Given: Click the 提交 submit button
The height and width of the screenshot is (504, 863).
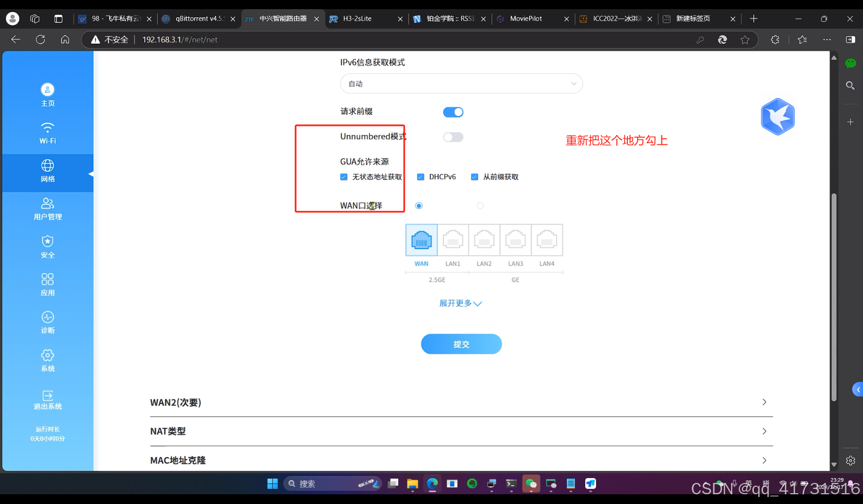Looking at the screenshot, I should (461, 344).
